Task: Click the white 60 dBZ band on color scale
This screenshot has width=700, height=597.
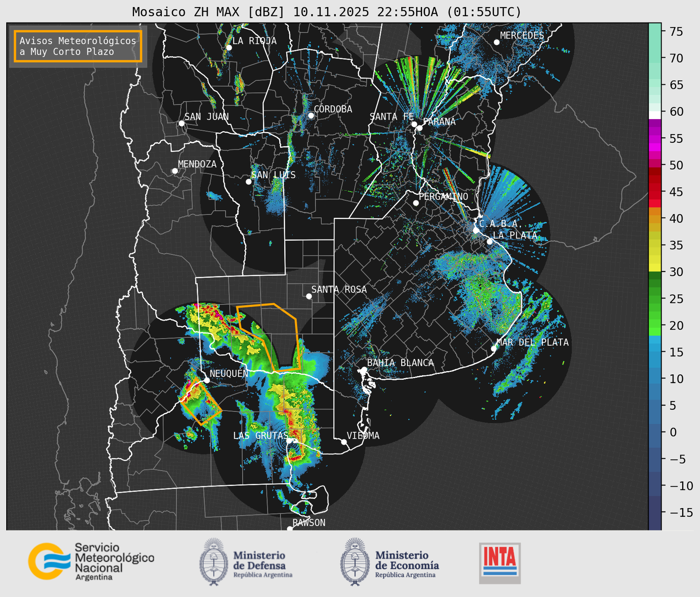Action: pos(655,115)
